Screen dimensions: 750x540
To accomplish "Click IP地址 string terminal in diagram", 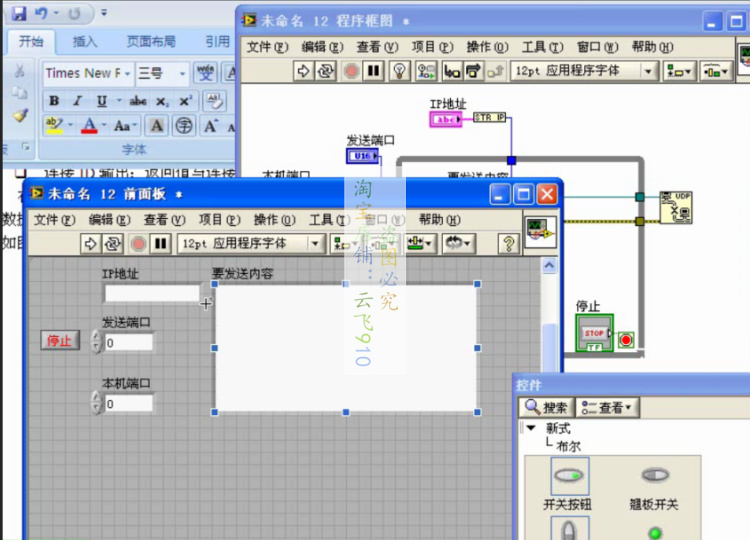I will 446,119.
